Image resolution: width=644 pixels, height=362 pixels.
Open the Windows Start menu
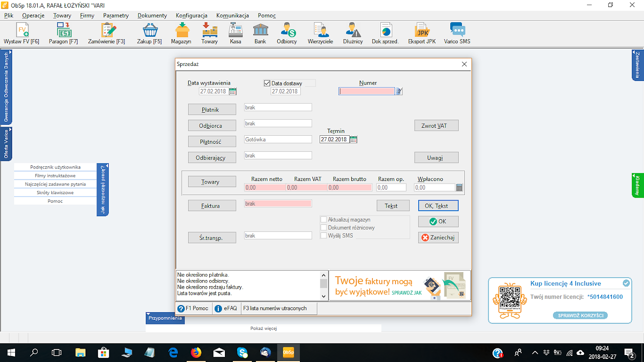10,352
